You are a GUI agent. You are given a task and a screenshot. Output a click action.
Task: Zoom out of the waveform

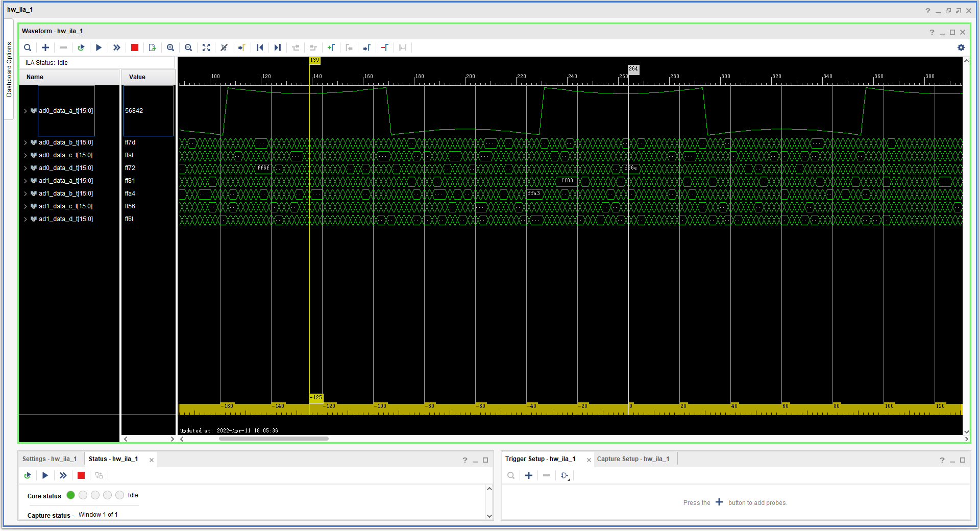pyautogui.click(x=188, y=47)
